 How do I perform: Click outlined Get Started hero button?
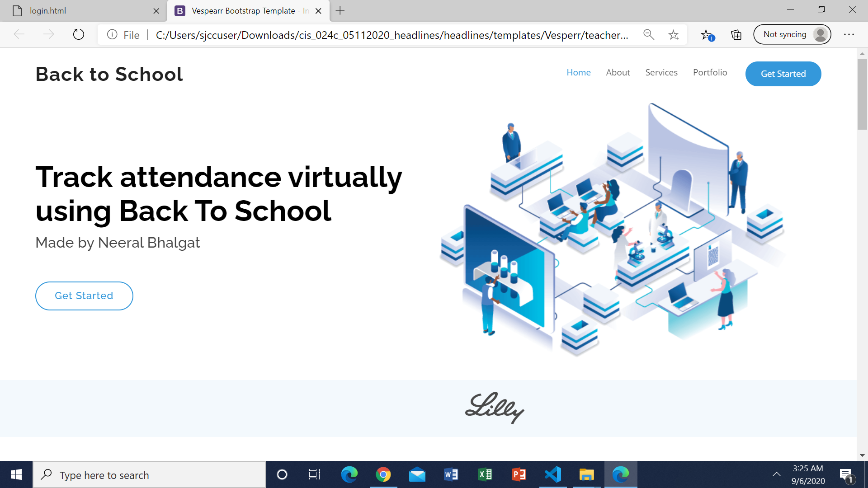pos(84,296)
